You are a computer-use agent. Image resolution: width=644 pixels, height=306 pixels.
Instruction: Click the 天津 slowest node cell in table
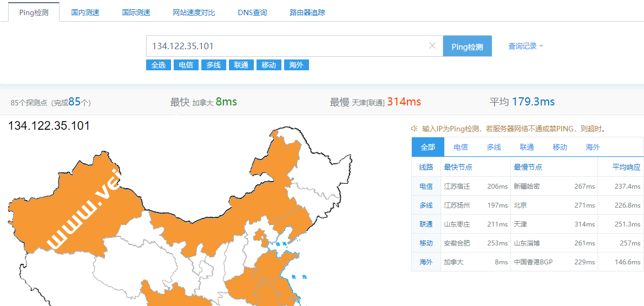tap(520, 224)
